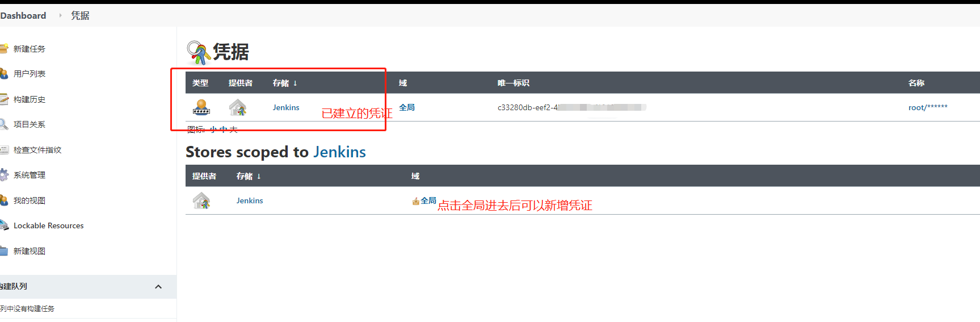
Task: Open the root/****** credential name
Action: click(x=928, y=107)
